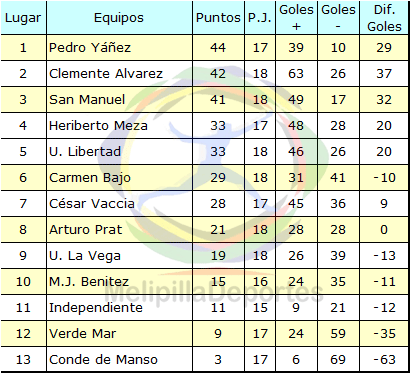Image resolution: width=410 pixels, height=373 pixels.
Task: Click the Puntos column header
Action: (x=218, y=18)
